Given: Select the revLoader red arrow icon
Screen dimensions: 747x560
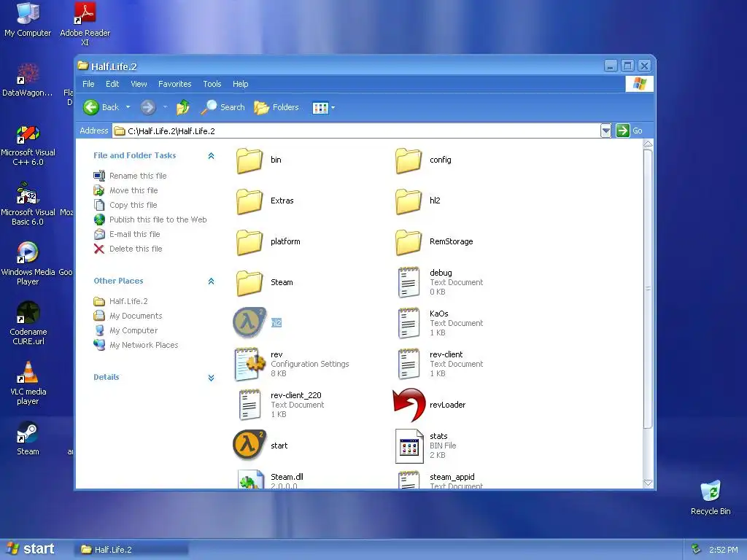Looking at the screenshot, I should click(x=409, y=405).
